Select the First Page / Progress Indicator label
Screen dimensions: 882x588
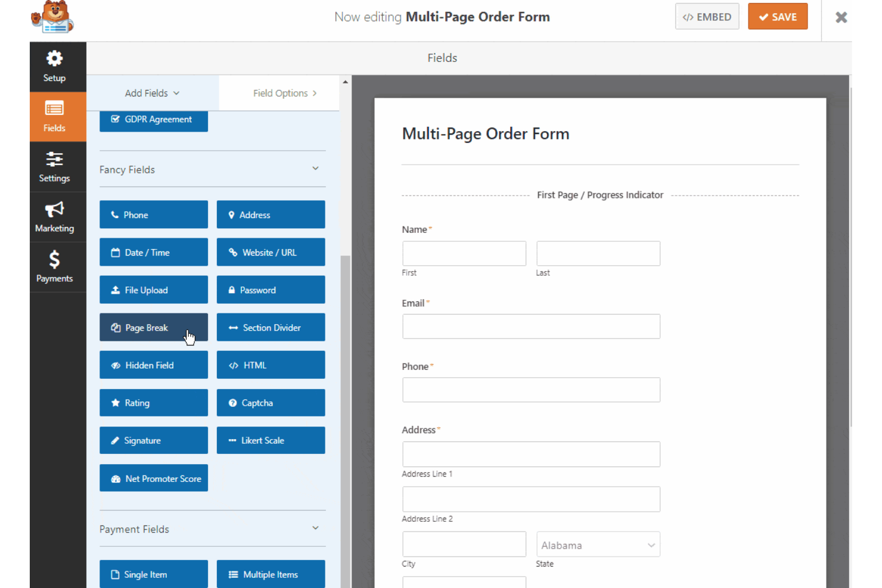tap(600, 195)
